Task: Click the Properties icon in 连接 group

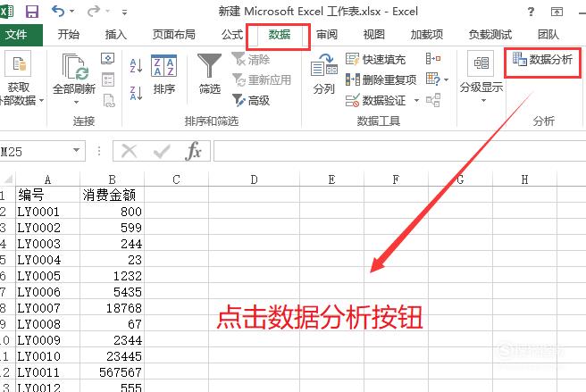Action: tap(108, 79)
